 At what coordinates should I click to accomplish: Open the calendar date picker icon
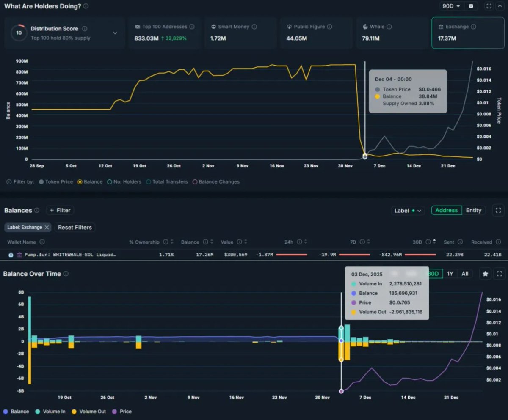click(470, 6)
